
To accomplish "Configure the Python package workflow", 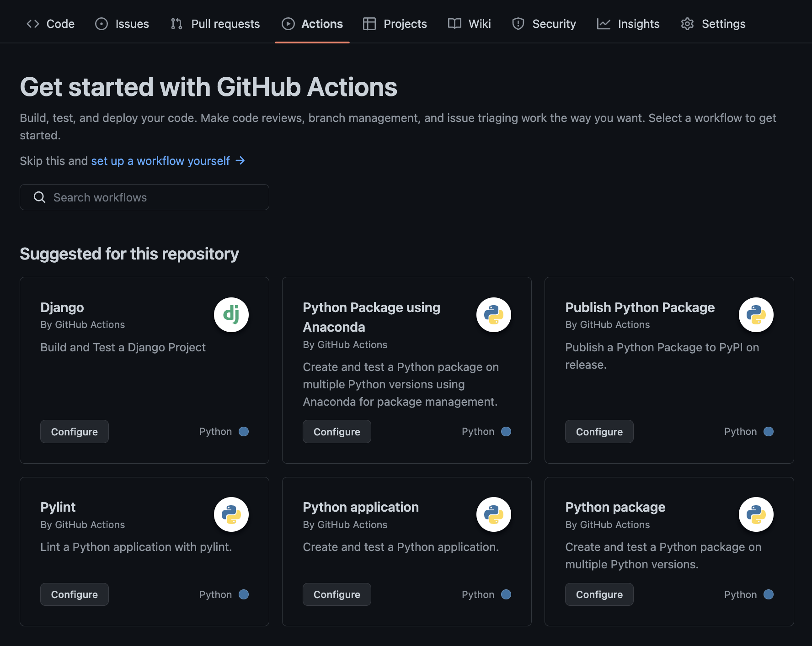I will [599, 594].
